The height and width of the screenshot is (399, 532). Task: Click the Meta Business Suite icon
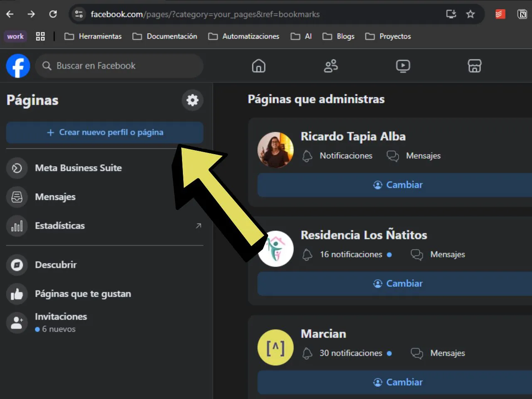point(17,168)
